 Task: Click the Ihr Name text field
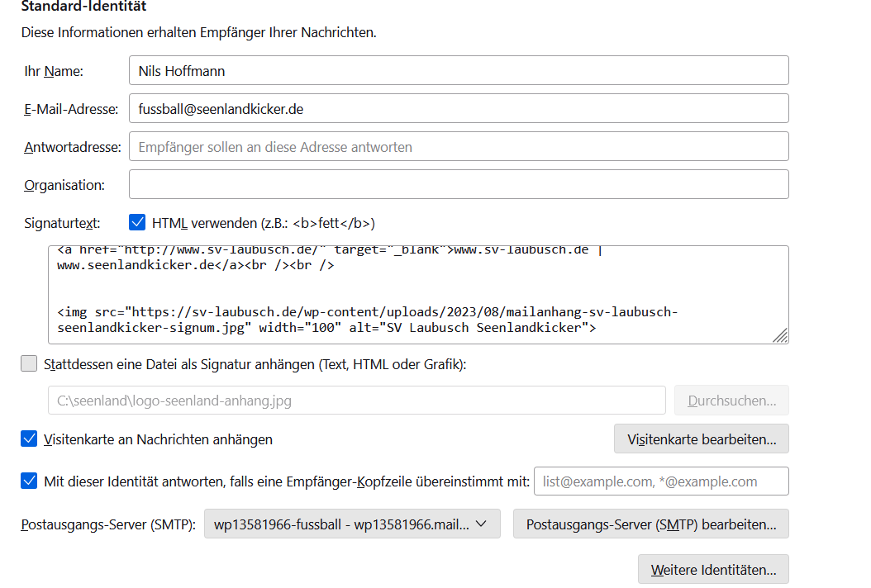click(459, 70)
